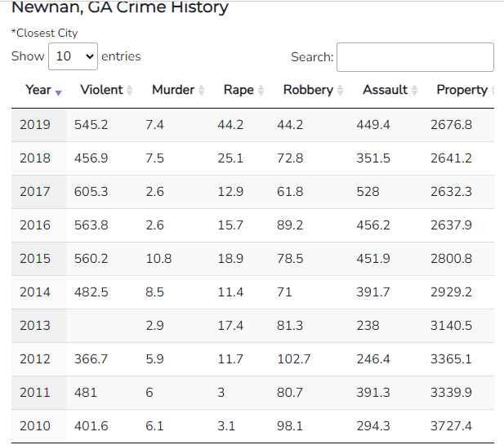
Task: Focus the Search input box
Action: click(x=415, y=57)
